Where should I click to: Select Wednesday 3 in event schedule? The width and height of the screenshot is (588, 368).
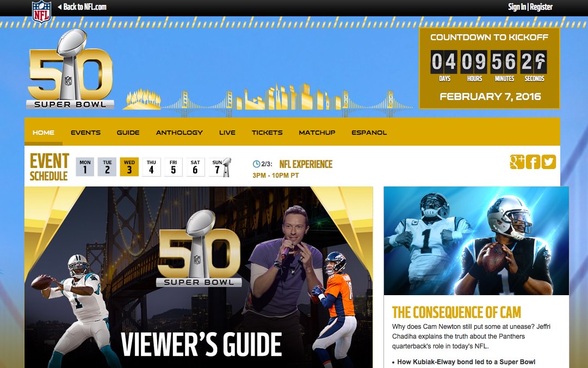129,167
